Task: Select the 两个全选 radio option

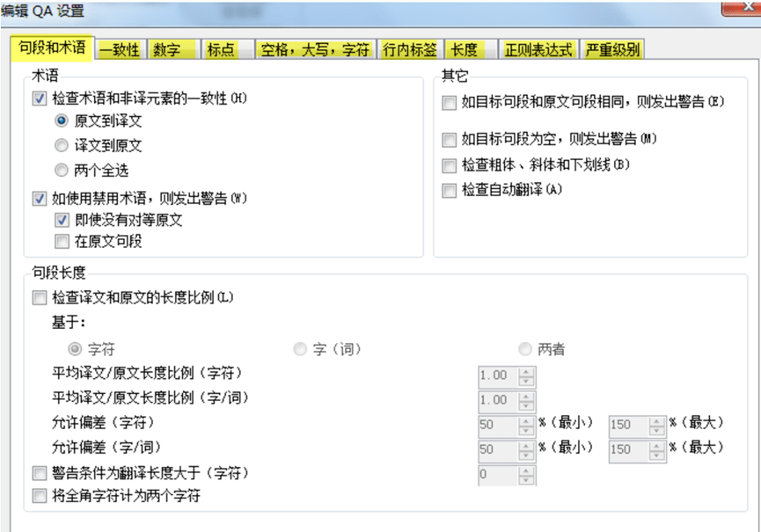Action: coord(62,171)
